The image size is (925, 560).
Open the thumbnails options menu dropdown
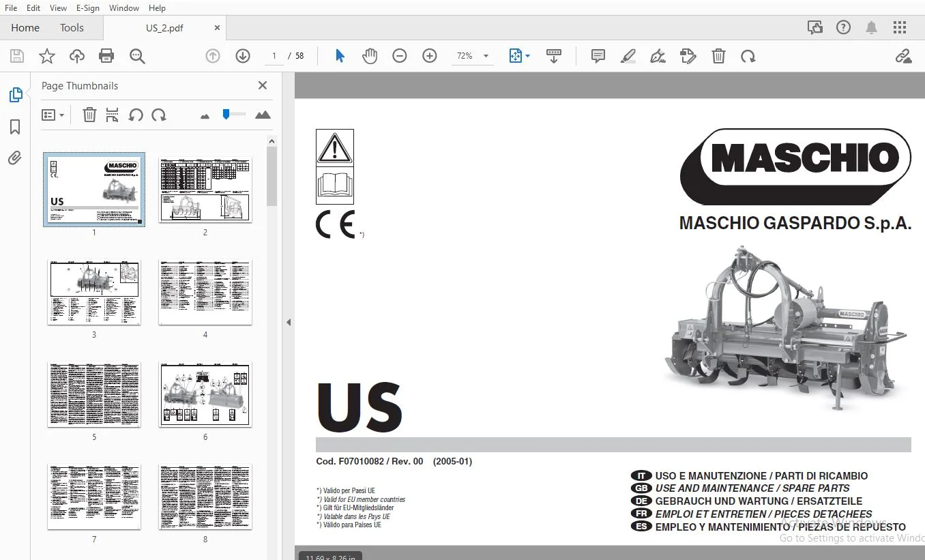tap(53, 115)
